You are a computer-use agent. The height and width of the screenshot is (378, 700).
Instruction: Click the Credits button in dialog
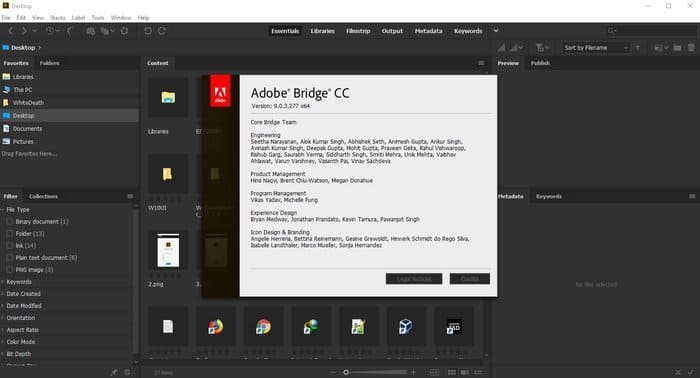tap(470, 278)
